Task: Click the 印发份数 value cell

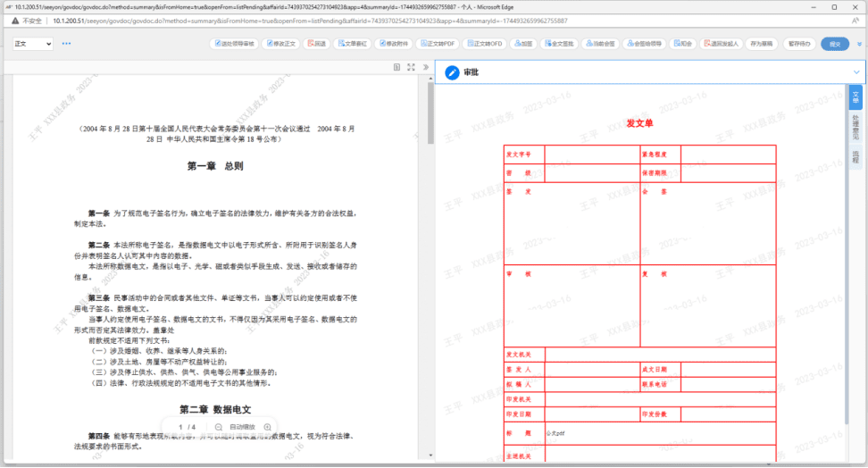Action: [729, 414]
